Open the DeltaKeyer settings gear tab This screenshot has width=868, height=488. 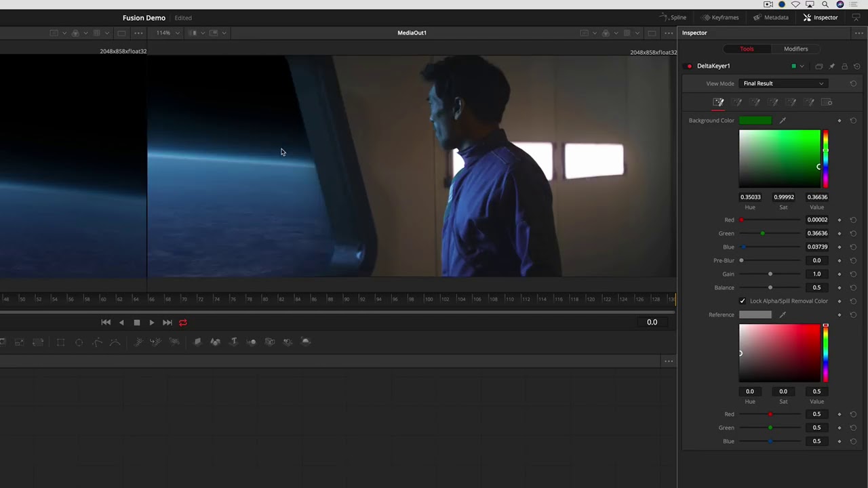[827, 102]
